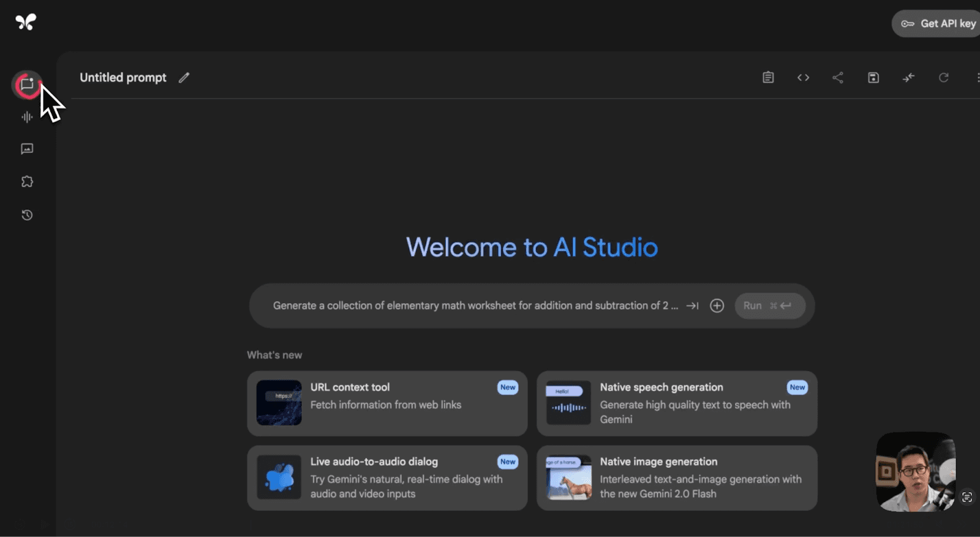Open the Native speech generation card
This screenshot has width=980, height=537.
pyautogui.click(x=677, y=403)
